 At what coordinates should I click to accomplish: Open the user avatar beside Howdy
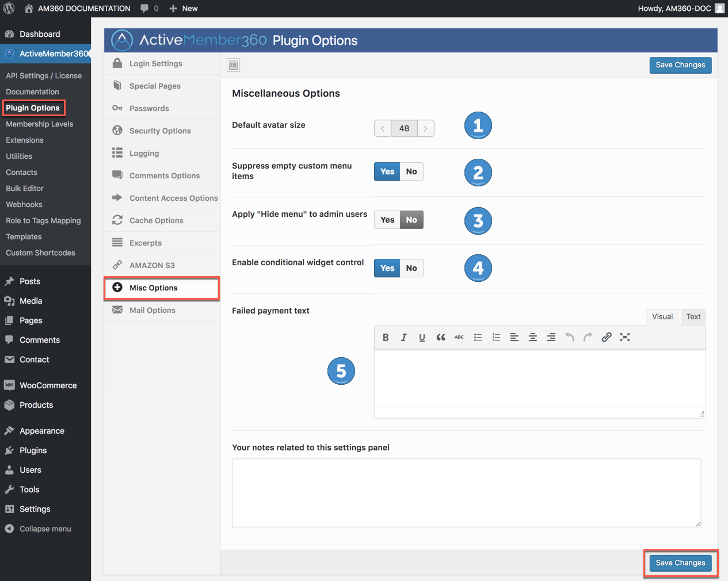tap(719, 8)
